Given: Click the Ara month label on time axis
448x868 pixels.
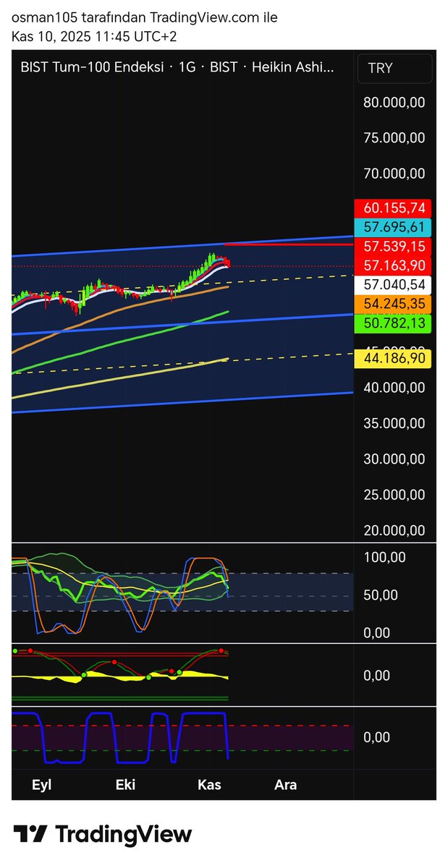Looking at the screenshot, I should (x=286, y=785).
